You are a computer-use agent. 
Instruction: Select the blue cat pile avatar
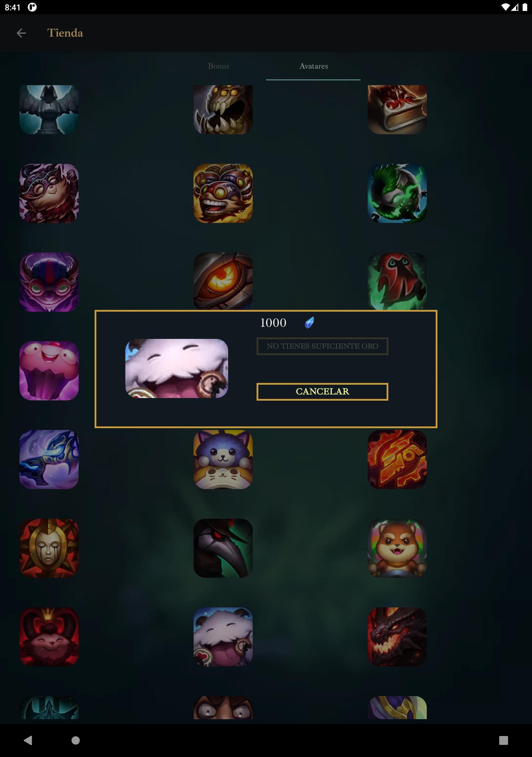pyautogui.click(x=223, y=459)
